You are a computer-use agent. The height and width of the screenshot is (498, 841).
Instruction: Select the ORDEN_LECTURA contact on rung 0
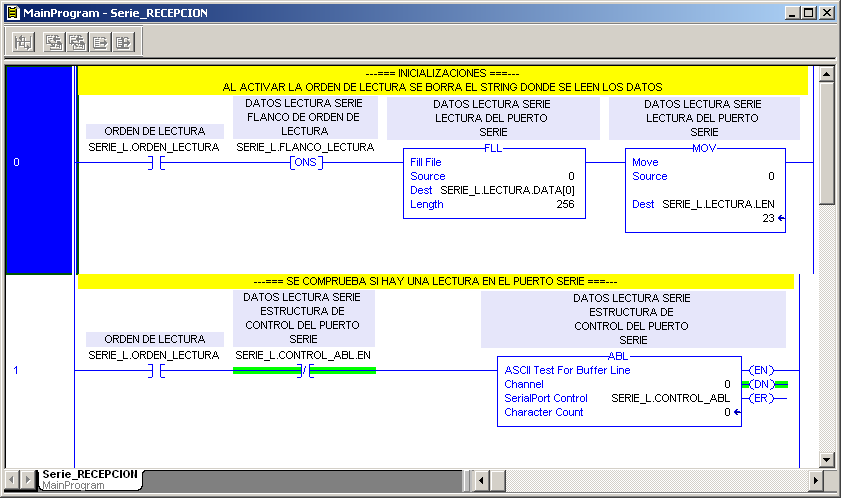[x=156, y=163]
